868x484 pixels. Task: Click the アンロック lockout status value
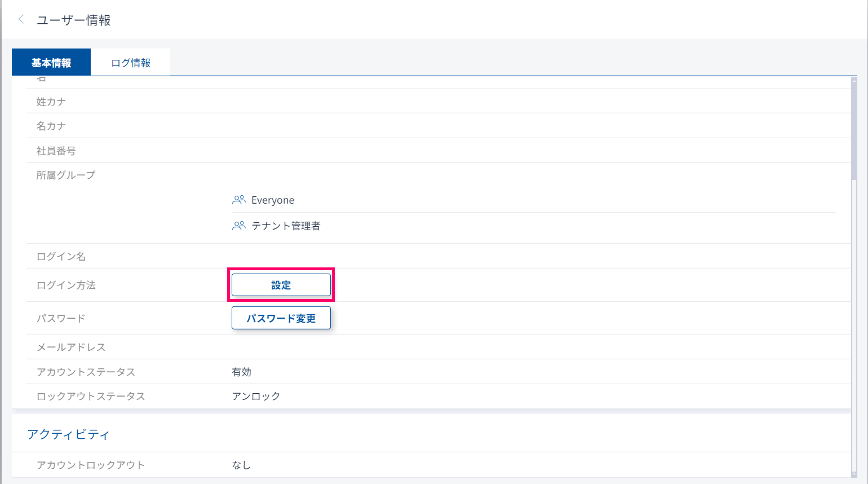(x=256, y=396)
